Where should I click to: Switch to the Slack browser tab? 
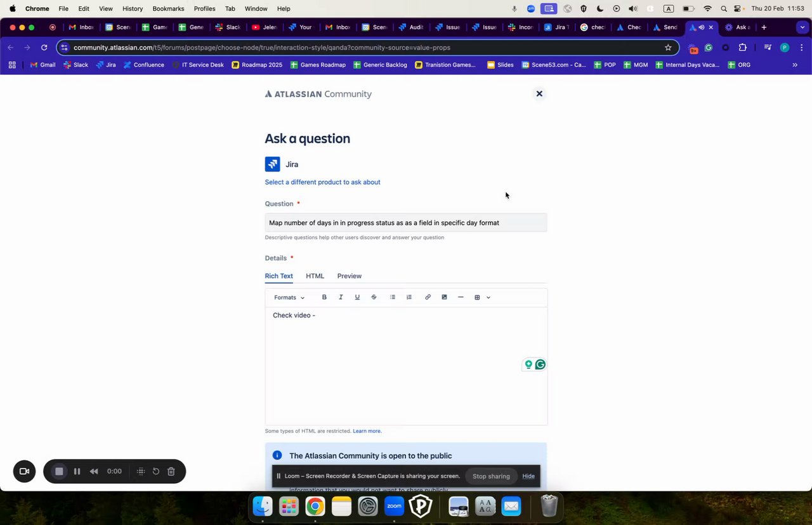pos(228,27)
